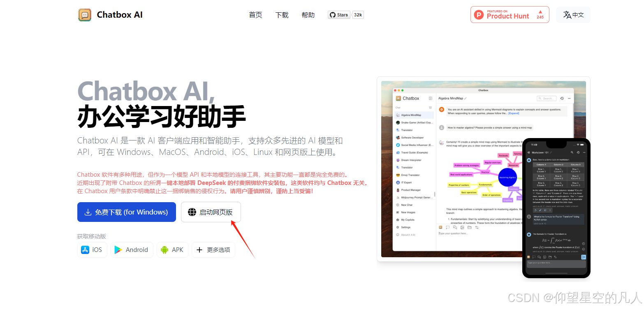
Task: Click the Chatbox AI brand name
Action: 120,15
